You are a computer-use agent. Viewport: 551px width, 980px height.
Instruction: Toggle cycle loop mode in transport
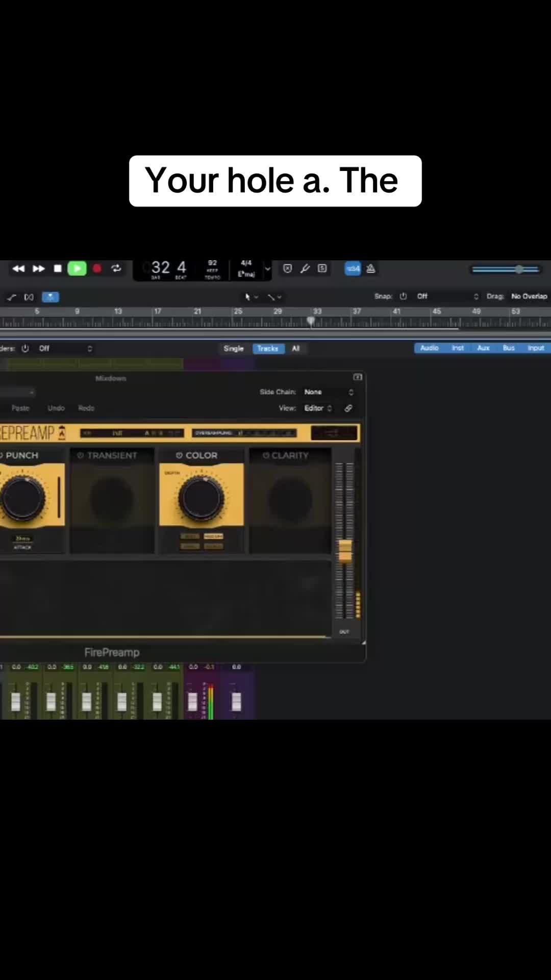click(x=116, y=268)
